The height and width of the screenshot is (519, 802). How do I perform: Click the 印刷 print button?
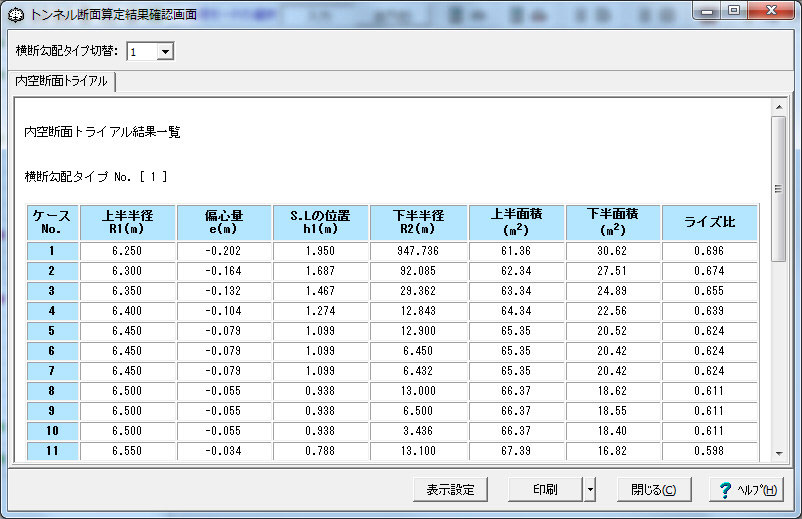point(545,489)
